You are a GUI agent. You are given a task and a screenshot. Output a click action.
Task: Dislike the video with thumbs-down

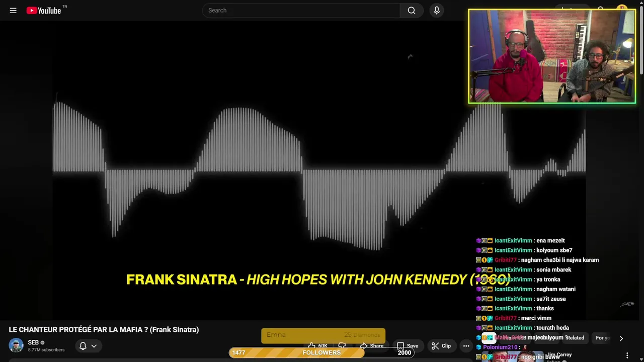(342, 346)
